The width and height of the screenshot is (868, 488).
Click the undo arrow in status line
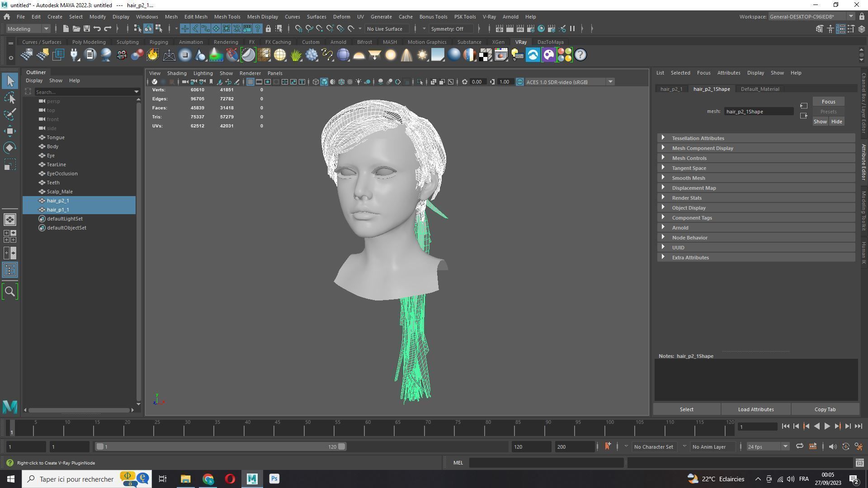(x=97, y=28)
